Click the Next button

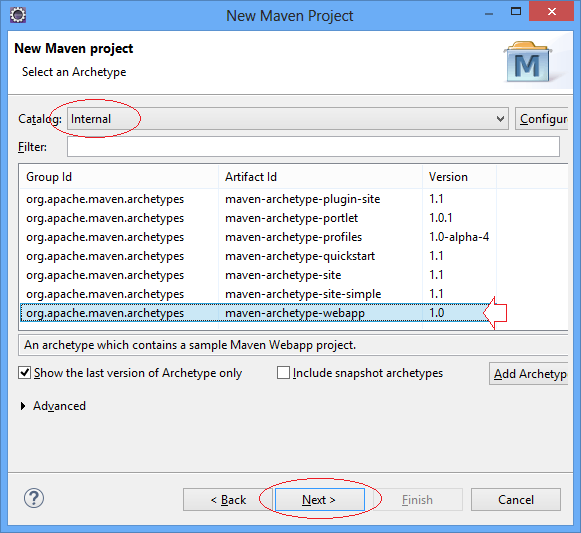(319, 500)
